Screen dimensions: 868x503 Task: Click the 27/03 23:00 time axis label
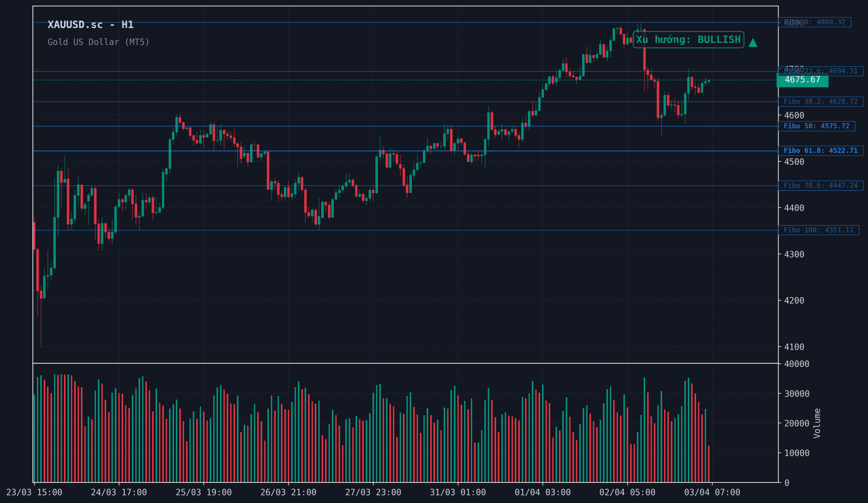tap(373, 492)
